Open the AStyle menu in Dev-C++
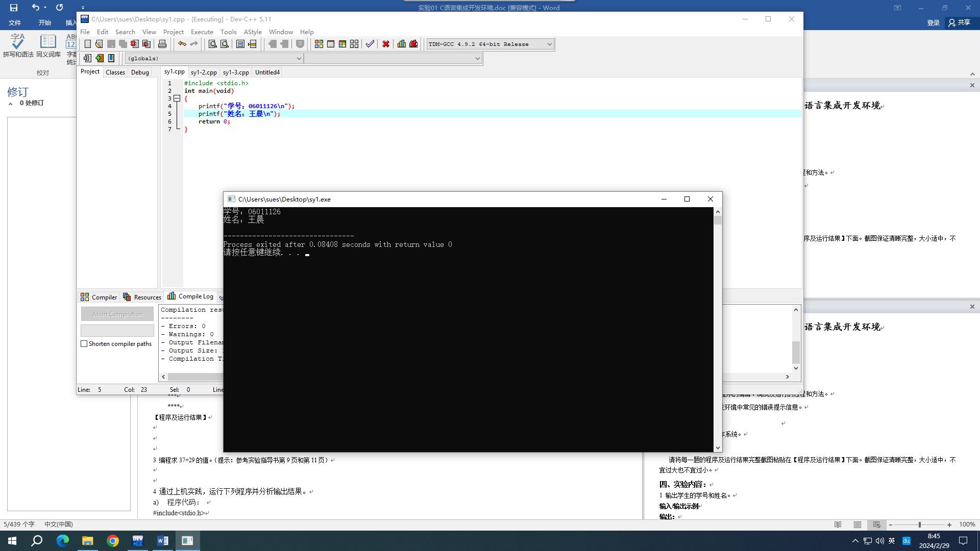The image size is (980, 551). tap(253, 32)
